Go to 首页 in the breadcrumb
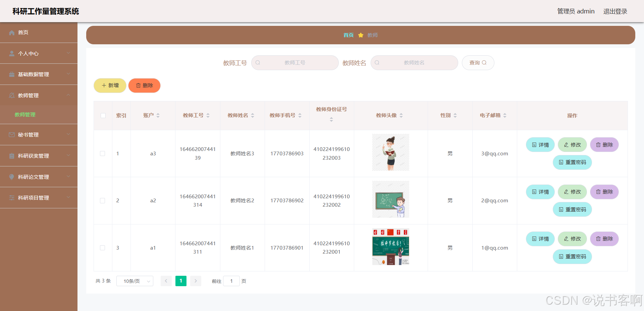644x311 pixels. click(348, 35)
